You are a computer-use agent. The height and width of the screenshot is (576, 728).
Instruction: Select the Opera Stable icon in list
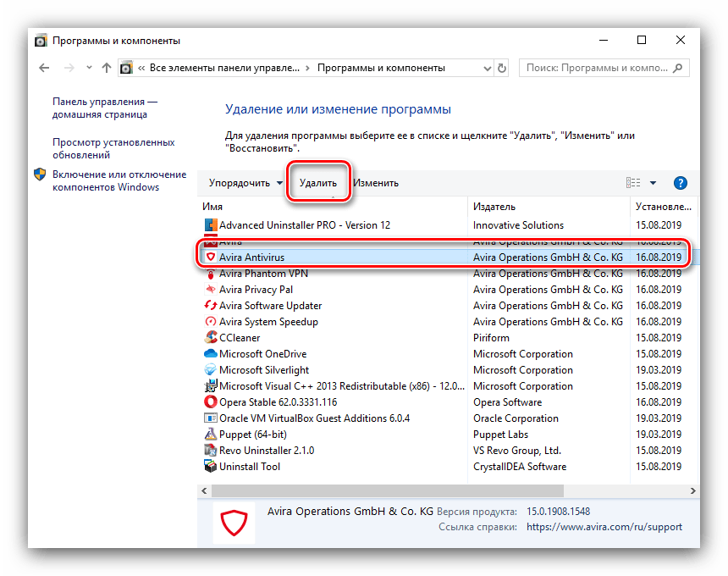(x=211, y=402)
